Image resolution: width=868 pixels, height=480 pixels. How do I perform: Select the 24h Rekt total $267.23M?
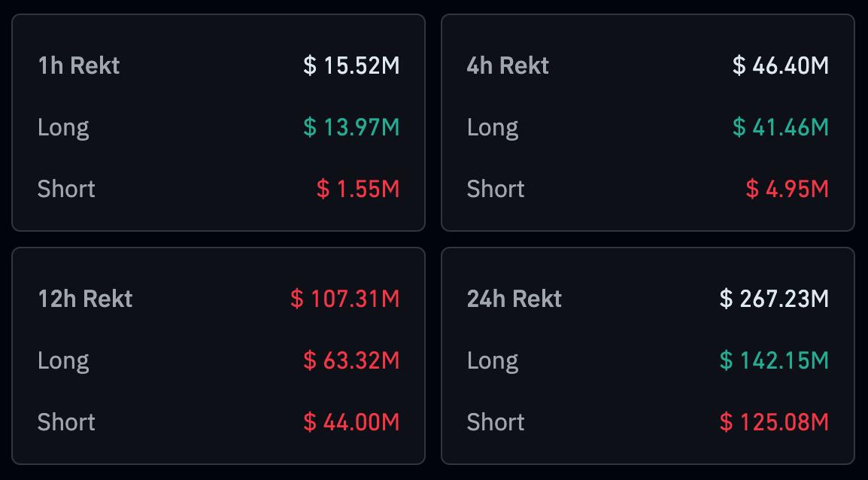[774, 299]
